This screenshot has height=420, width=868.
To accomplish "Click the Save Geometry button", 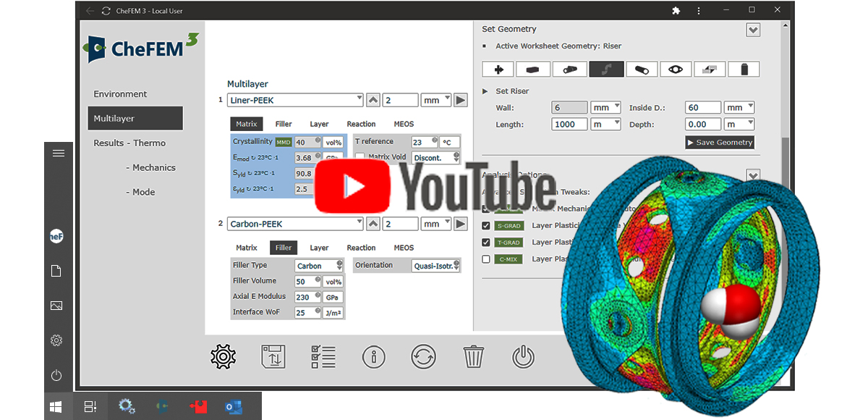I will [720, 142].
